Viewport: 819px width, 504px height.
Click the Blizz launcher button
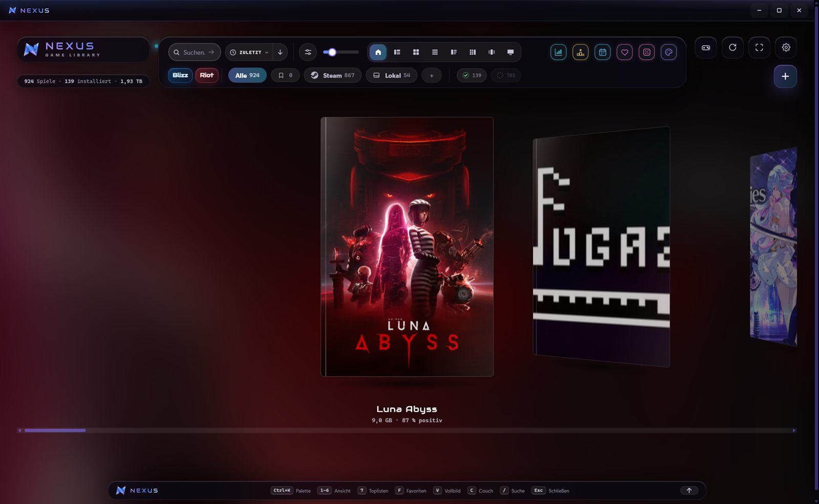[180, 75]
